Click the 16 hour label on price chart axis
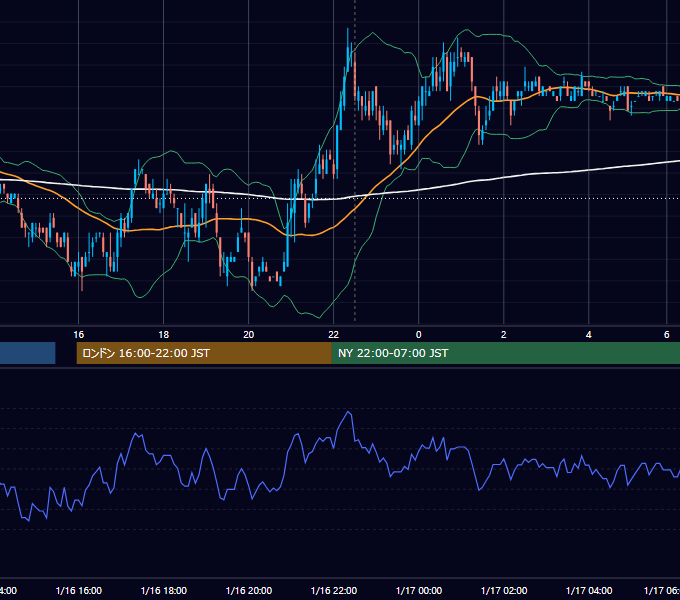 coord(78,335)
